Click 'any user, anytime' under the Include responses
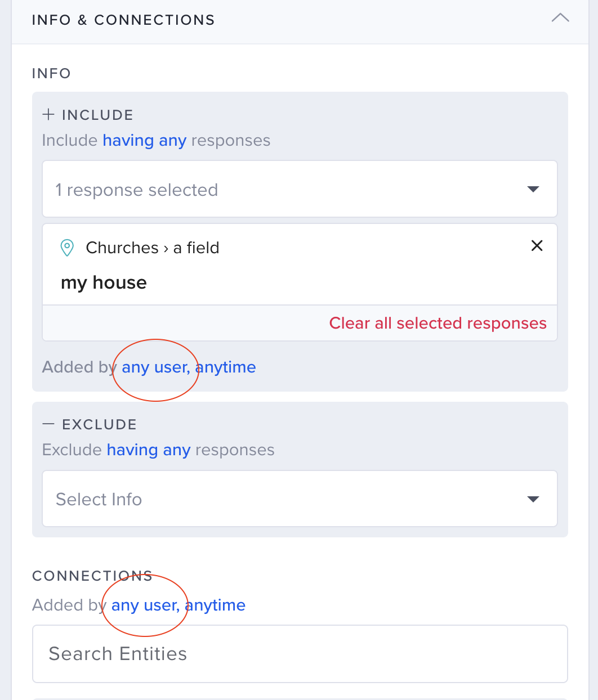The width and height of the screenshot is (598, 700). tap(188, 367)
